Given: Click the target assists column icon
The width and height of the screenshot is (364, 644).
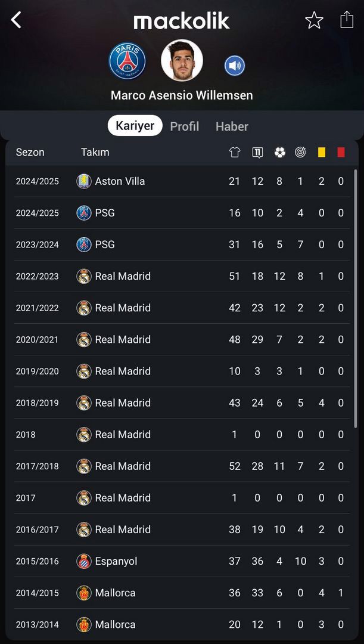Looking at the screenshot, I should coord(300,153).
